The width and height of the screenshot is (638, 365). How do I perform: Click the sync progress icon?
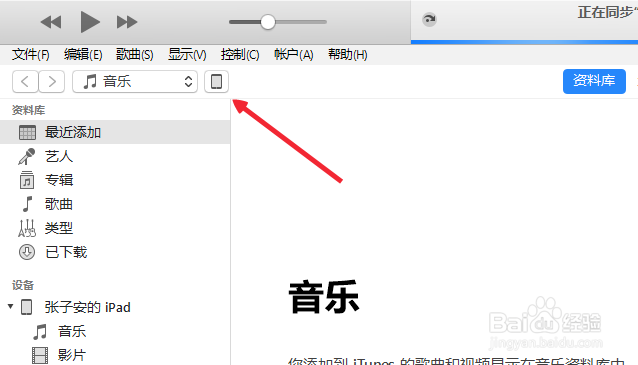(x=429, y=19)
